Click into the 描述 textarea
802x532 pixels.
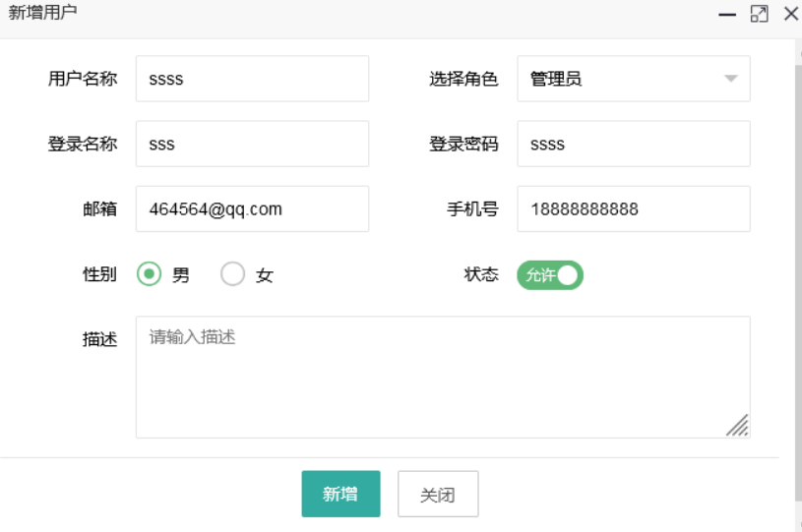click(443, 377)
